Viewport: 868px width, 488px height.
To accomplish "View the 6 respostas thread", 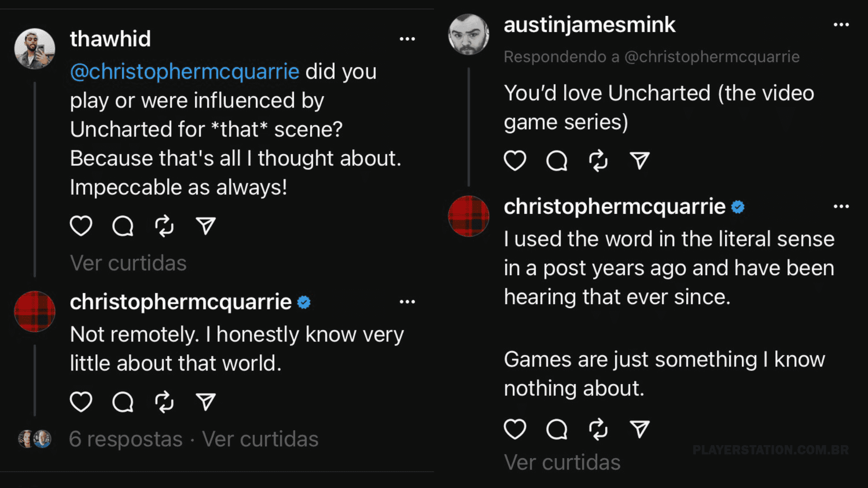I will [126, 439].
